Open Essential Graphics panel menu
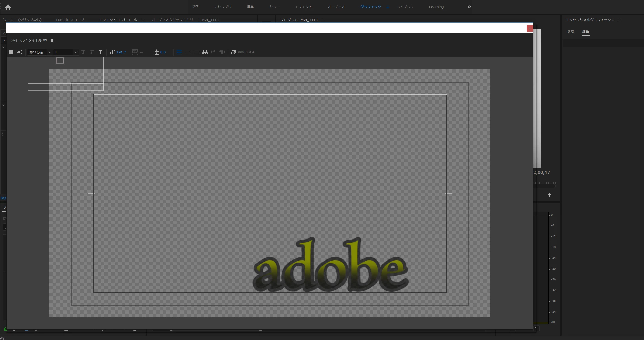This screenshot has height=340, width=644. pyautogui.click(x=620, y=20)
